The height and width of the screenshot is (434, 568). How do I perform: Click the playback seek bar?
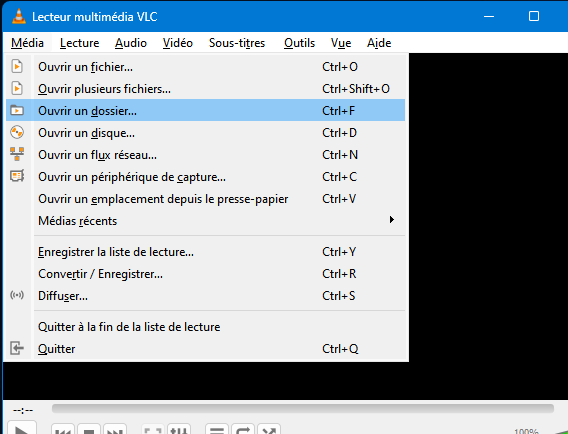pos(303,409)
